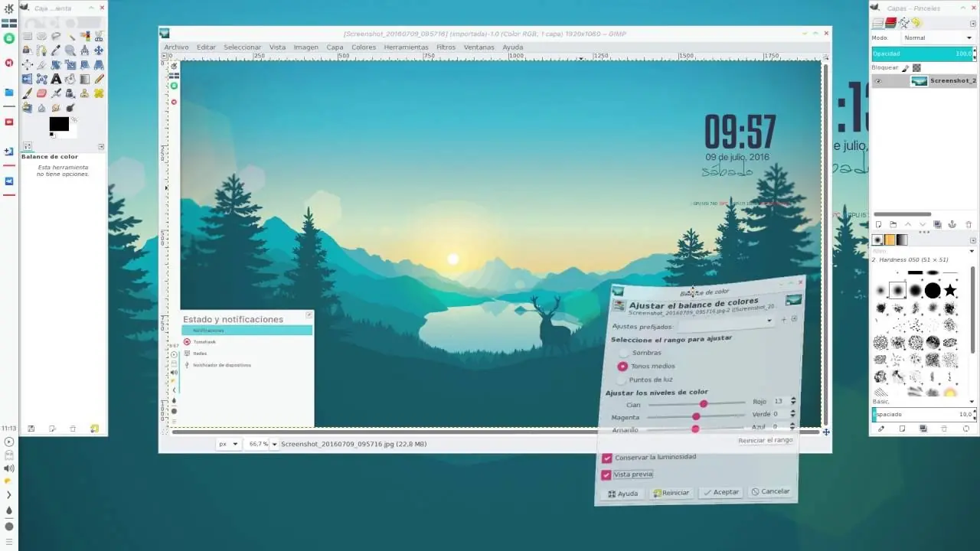This screenshot has height=551, width=980.
Task: Open the tool options panel menu arrow
Action: click(x=101, y=146)
